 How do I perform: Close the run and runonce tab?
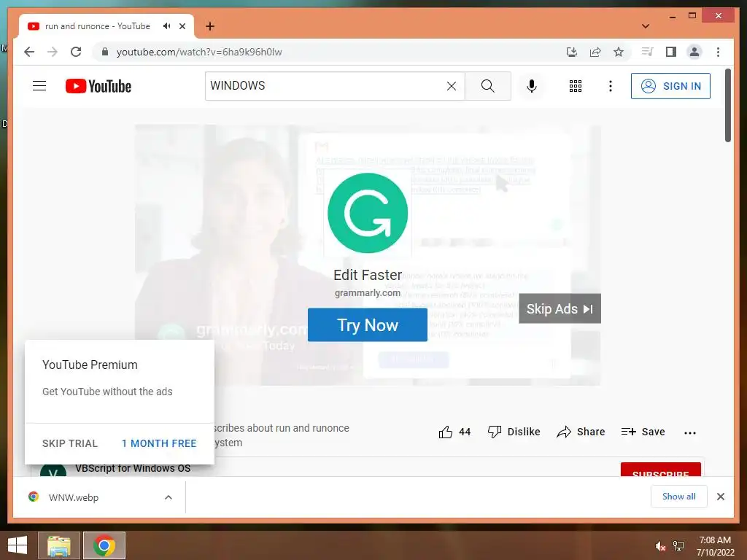182,26
